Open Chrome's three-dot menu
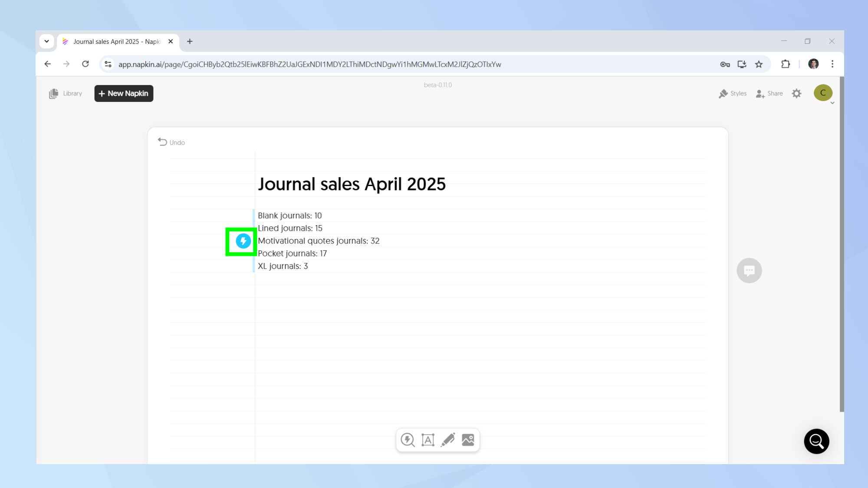The width and height of the screenshot is (868, 488). coord(832,64)
